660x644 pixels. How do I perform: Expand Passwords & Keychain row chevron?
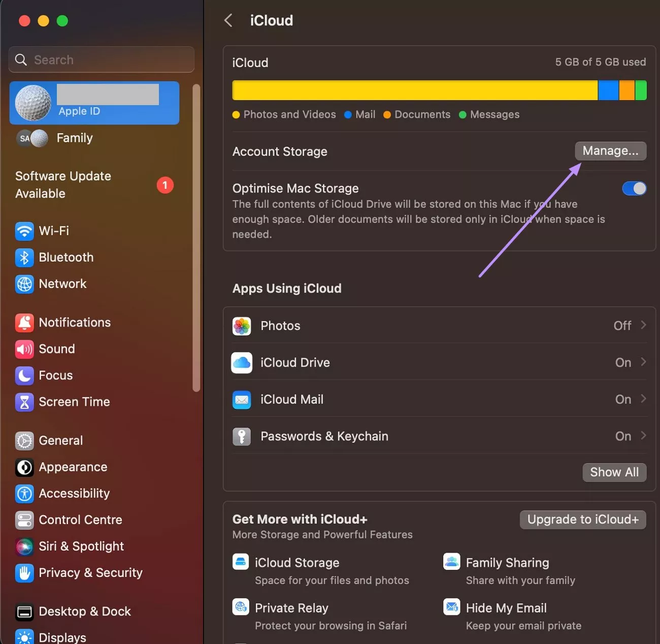click(x=643, y=435)
